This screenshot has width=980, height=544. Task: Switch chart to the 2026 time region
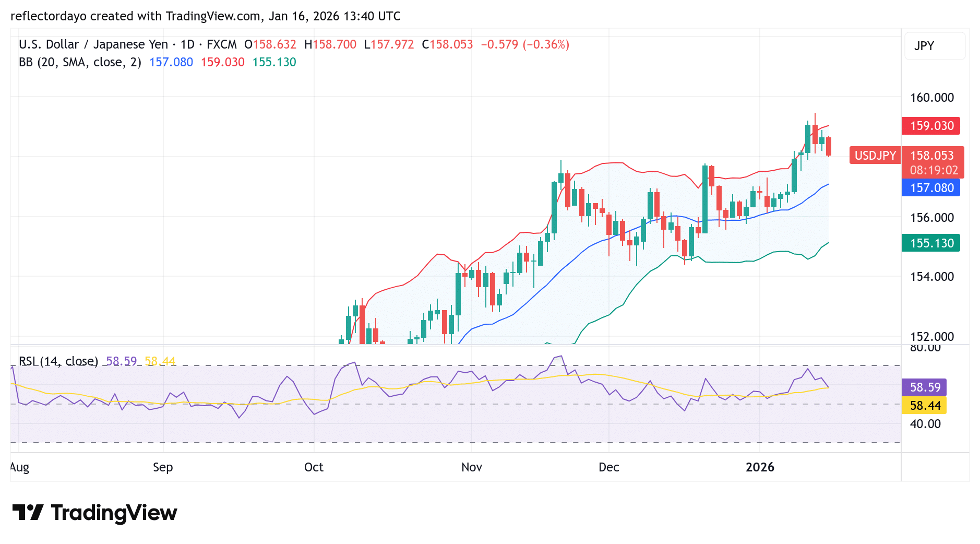click(760, 467)
